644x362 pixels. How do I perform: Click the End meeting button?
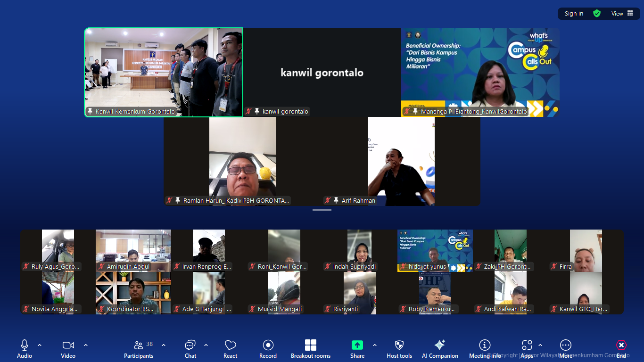pos(621,346)
